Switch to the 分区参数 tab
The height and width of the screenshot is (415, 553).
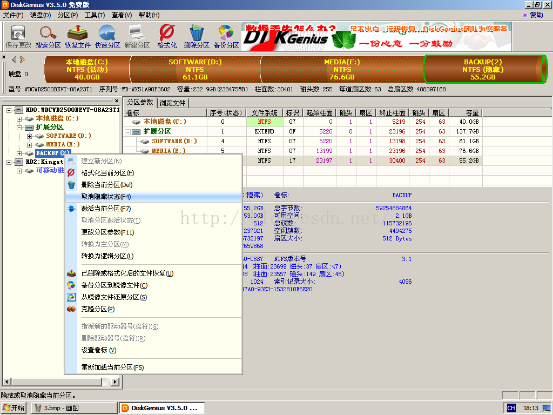(x=140, y=102)
